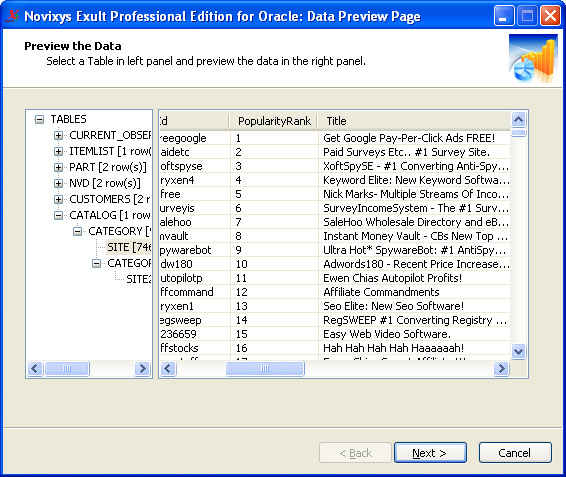Select the SITE [746 table item
Screen dimensions: 566x477
(x=129, y=247)
